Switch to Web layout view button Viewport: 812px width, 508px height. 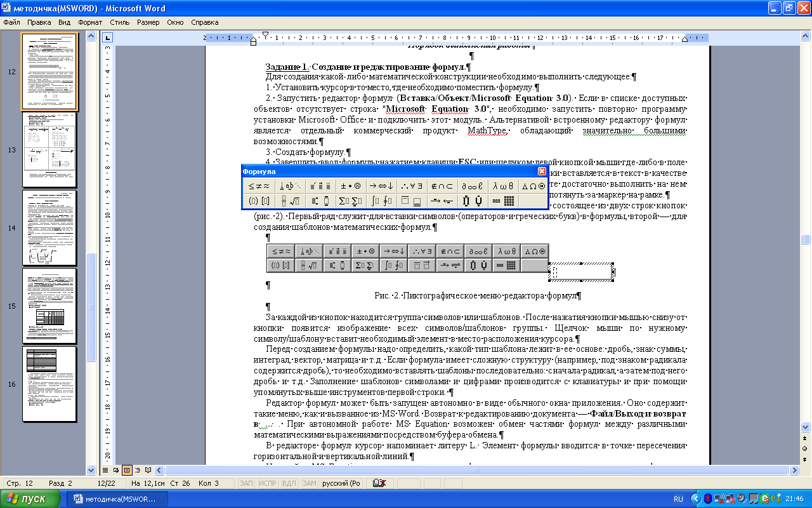[117, 471]
